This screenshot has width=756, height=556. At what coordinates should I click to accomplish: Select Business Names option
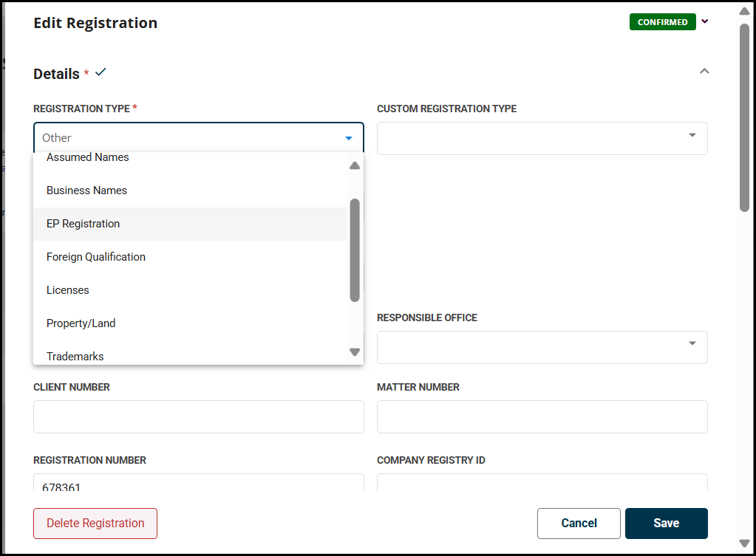[190, 191]
